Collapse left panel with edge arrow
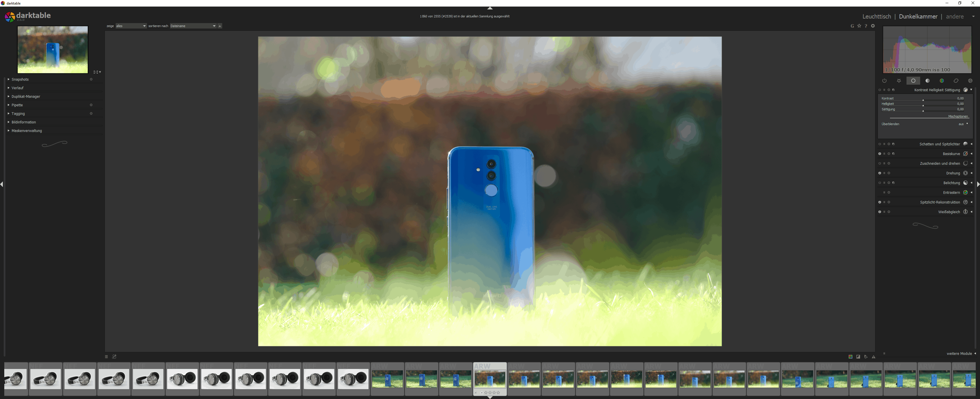The image size is (980, 399). [x=2, y=184]
